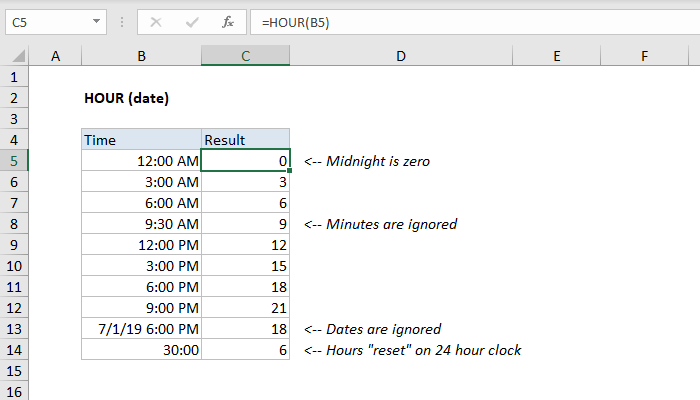Viewport: 700px width, 400px height.
Task: Select row 4 header
Action: [x=14, y=140]
